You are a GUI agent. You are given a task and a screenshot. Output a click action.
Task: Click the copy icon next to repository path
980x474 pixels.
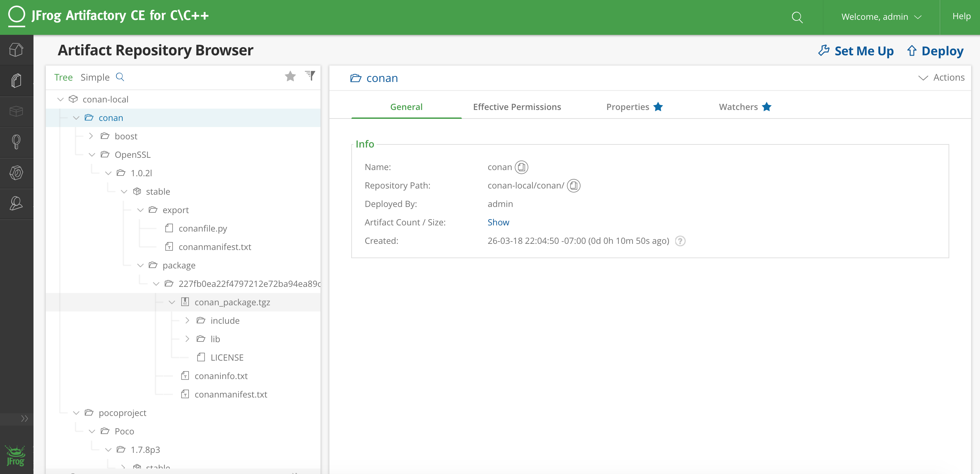tap(574, 185)
